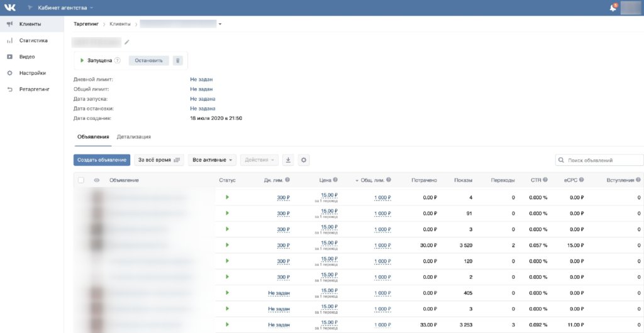Open Ретаргетинг in the sidebar

click(34, 89)
